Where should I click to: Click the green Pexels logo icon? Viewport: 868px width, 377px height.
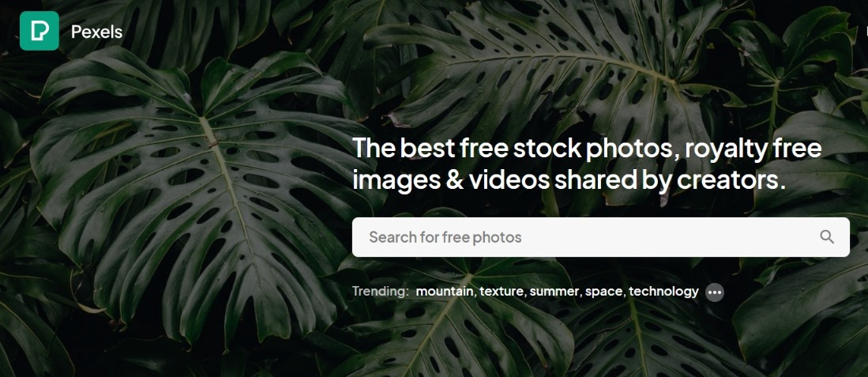(39, 31)
